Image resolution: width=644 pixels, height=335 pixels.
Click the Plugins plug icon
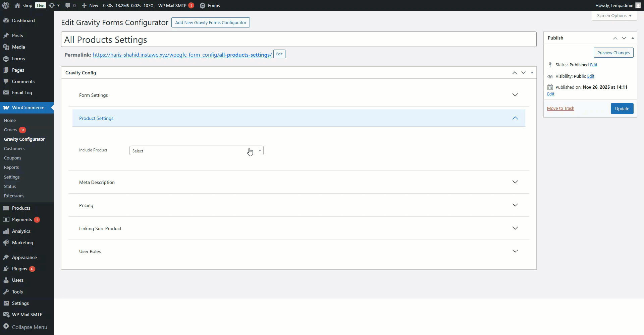tap(6, 269)
